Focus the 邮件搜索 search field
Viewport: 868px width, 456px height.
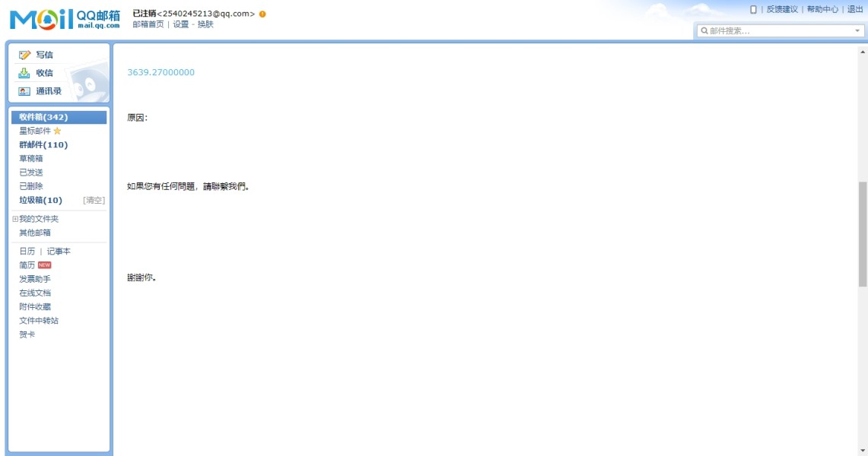(780, 31)
